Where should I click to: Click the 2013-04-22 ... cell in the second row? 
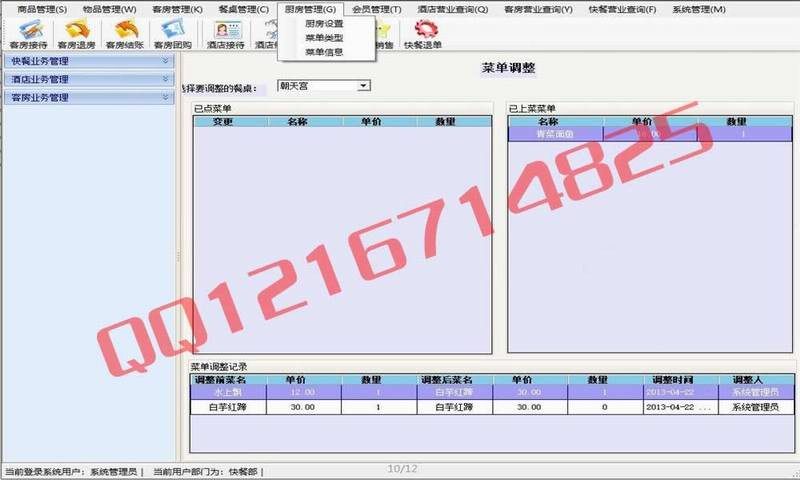[681, 407]
